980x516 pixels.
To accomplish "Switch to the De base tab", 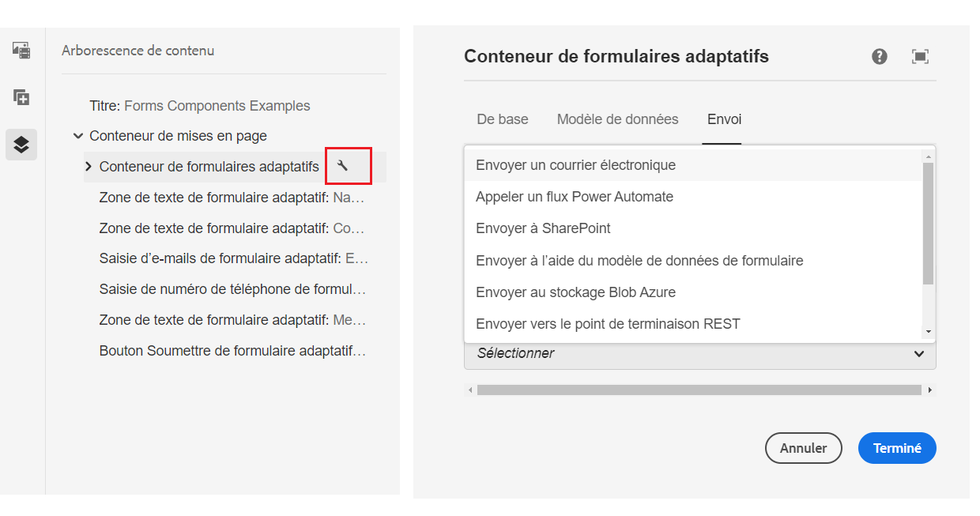I will [503, 119].
